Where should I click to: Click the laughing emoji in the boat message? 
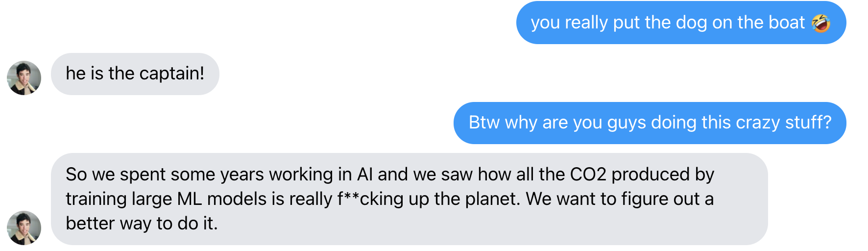(x=821, y=23)
